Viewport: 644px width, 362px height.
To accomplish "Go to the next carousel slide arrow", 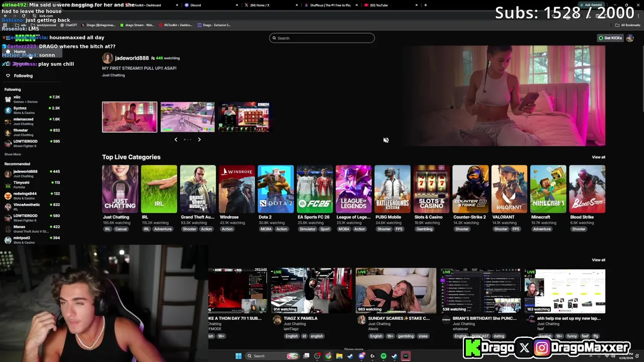I will coord(199,140).
